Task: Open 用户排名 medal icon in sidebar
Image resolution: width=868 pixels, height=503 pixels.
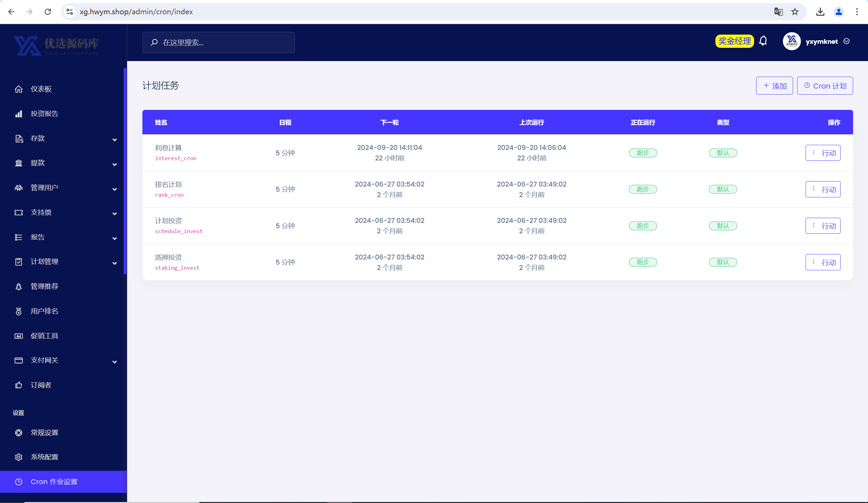Action: pos(19,311)
